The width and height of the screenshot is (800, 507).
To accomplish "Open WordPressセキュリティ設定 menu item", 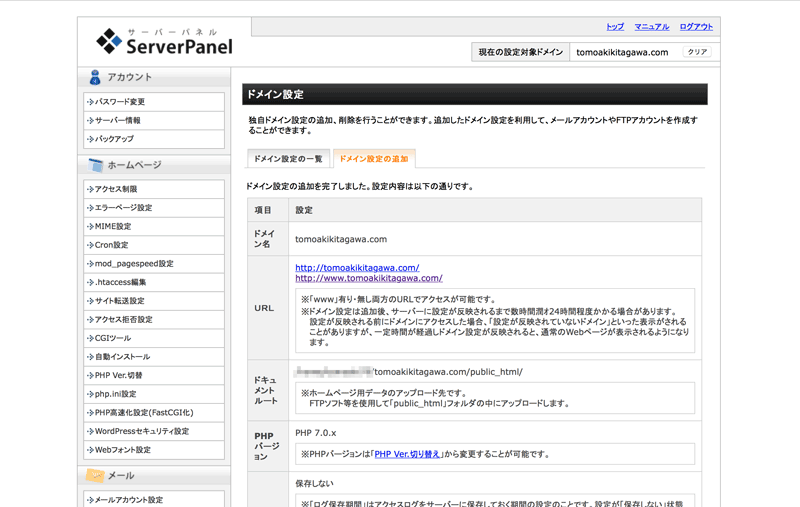I will tap(154, 431).
